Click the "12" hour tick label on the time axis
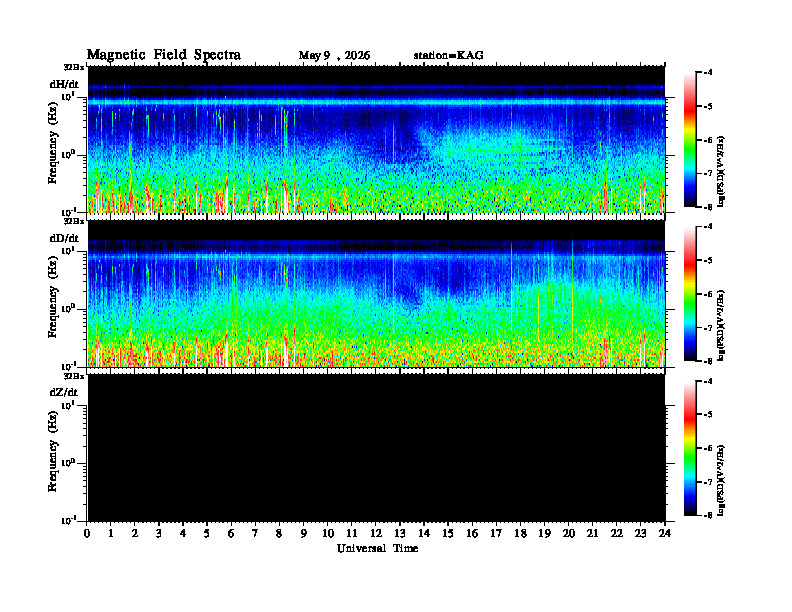The height and width of the screenshot is (612, 792). click(x=376, y=534)
